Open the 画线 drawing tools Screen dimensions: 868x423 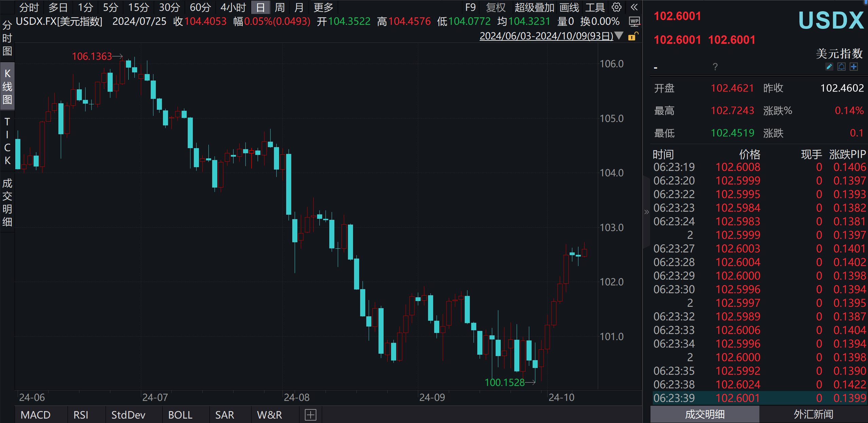[x=569, y=7]
